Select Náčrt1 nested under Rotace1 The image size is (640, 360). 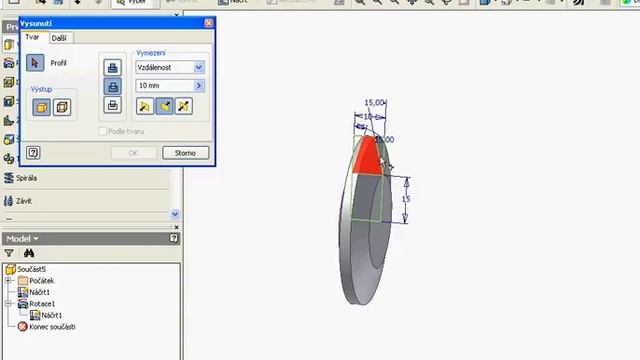point(46,315)
